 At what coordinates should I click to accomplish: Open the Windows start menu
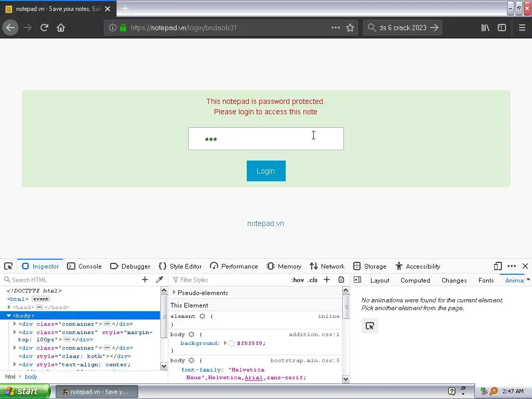click(x=25, y=391)
